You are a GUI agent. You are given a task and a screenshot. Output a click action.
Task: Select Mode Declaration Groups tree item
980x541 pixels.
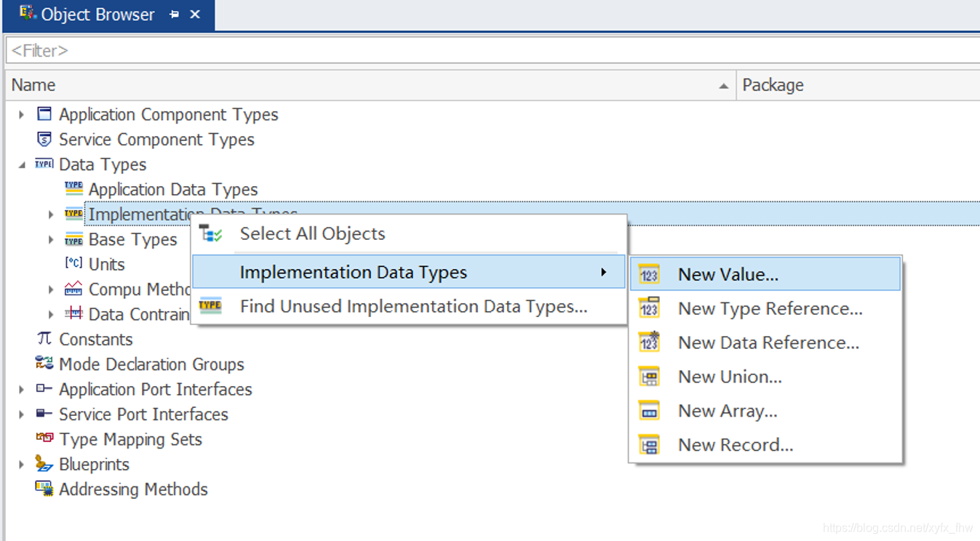point(151,364)
